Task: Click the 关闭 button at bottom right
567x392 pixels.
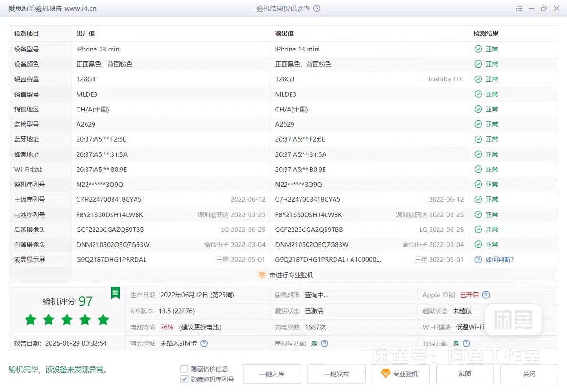Action: (529, 374)
